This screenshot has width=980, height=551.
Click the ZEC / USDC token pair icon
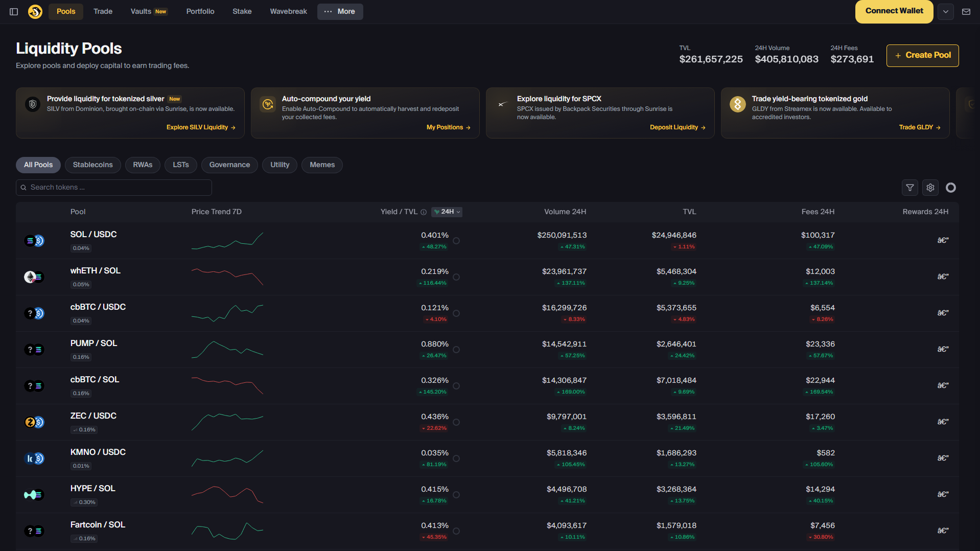coord(34,422)
